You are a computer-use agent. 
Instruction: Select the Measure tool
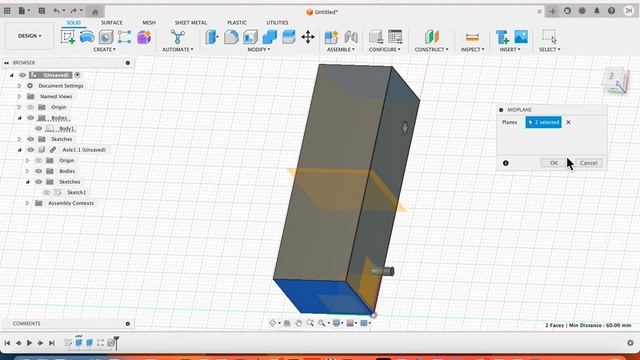point(472,37)
